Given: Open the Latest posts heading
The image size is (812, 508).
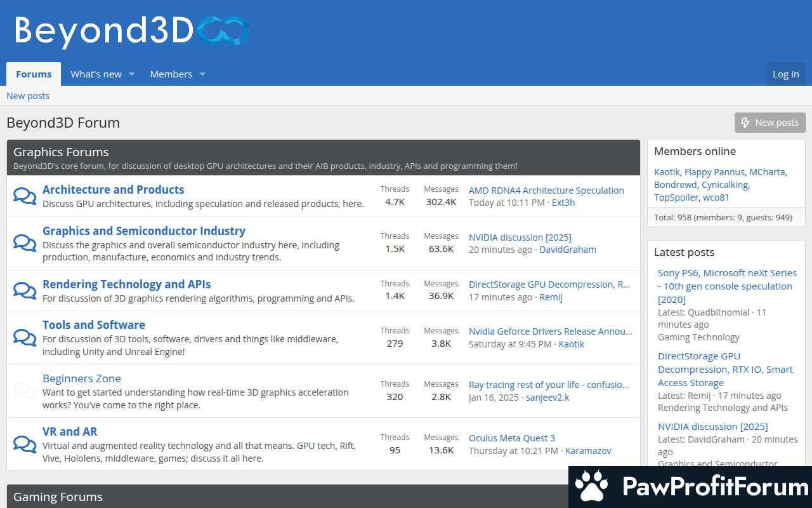Looking at the screenshot, I should [684, 252].
